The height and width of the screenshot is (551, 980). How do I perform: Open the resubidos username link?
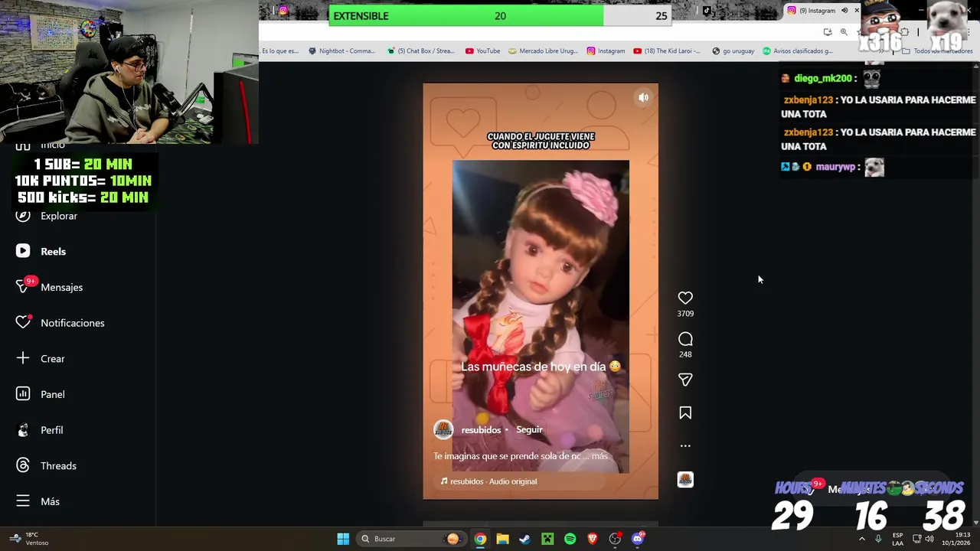coord(481,430)
